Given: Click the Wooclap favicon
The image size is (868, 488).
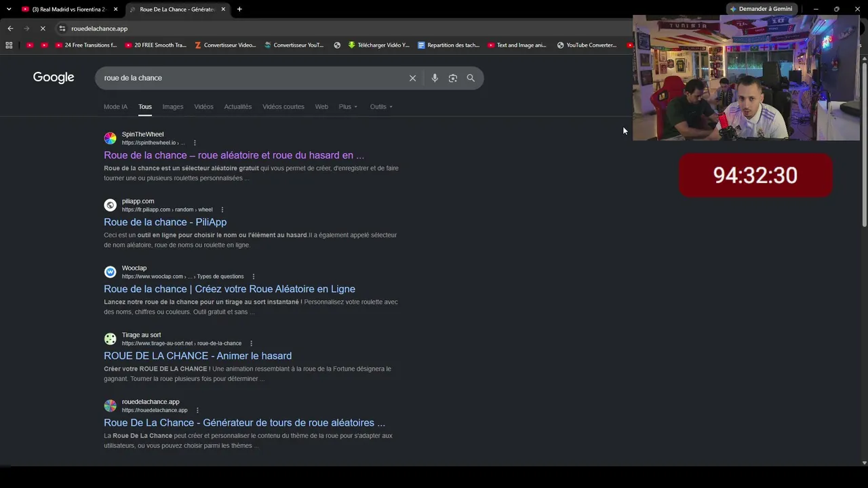Looking at the screenshot, I should (110, 272).
